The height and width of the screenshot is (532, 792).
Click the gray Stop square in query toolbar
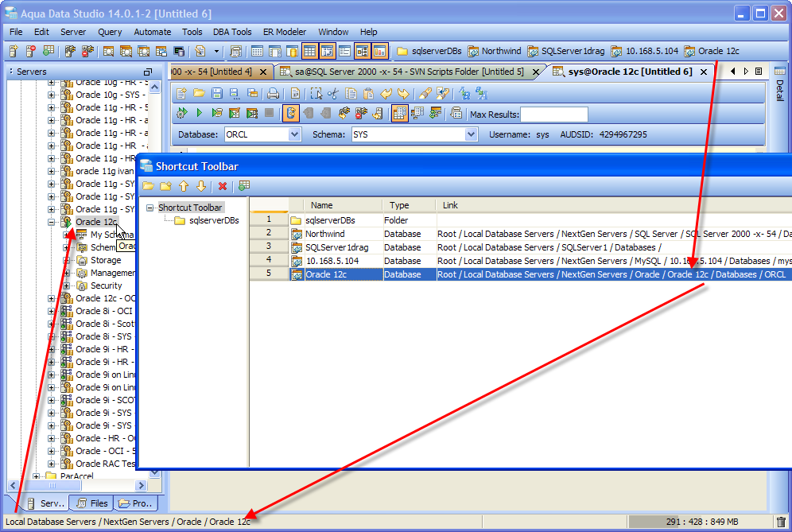[270, 113]
